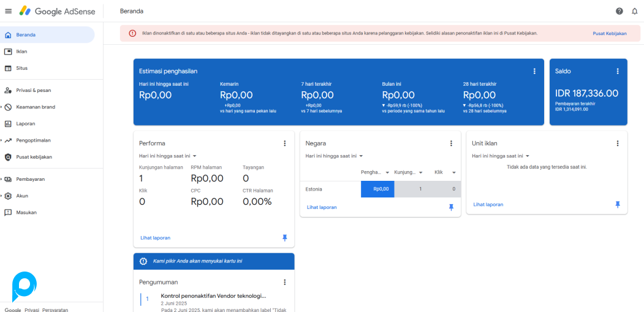Open Pusat kebijakan sidebar item

point(34,157)
